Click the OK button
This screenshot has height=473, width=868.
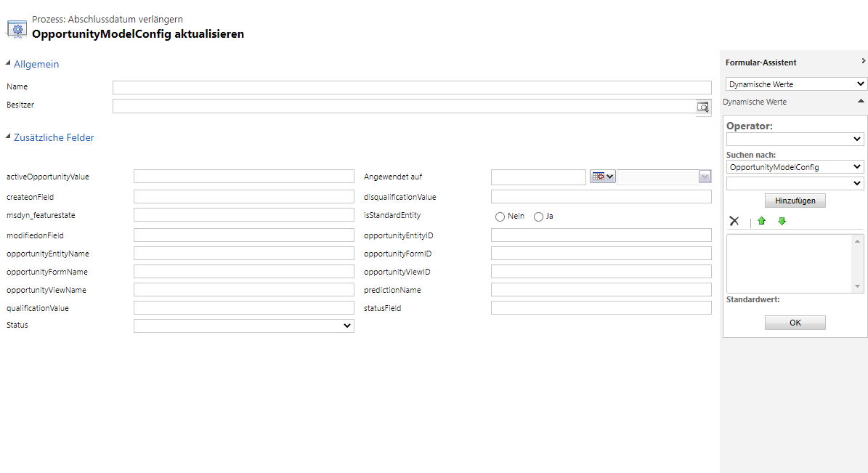(x=795, y=323)
